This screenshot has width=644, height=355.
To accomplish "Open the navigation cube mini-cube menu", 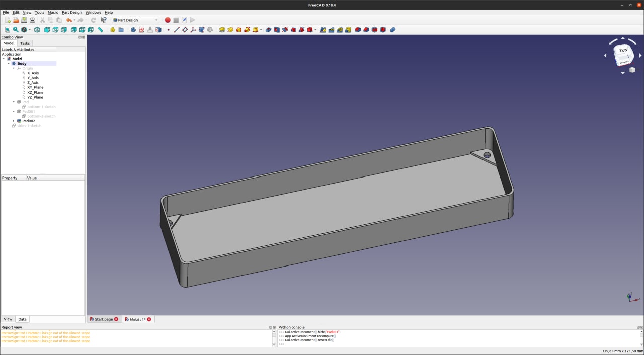I will tap(632, 70).
